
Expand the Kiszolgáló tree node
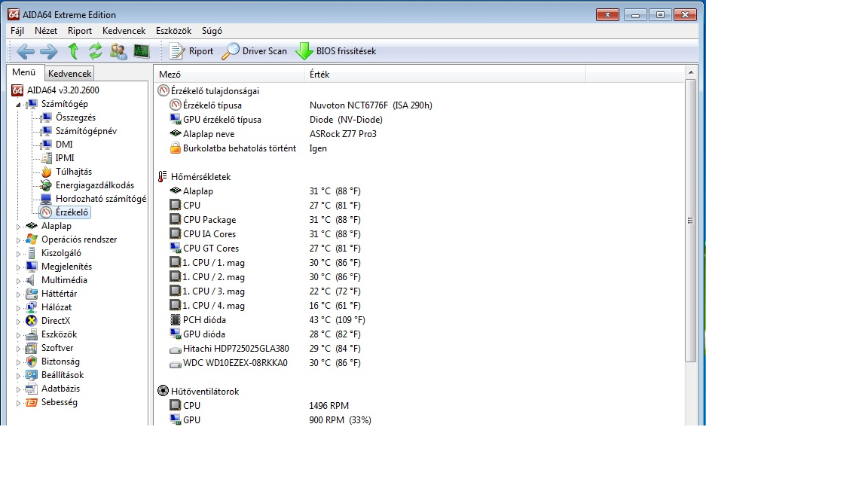(x=18, y=254)
